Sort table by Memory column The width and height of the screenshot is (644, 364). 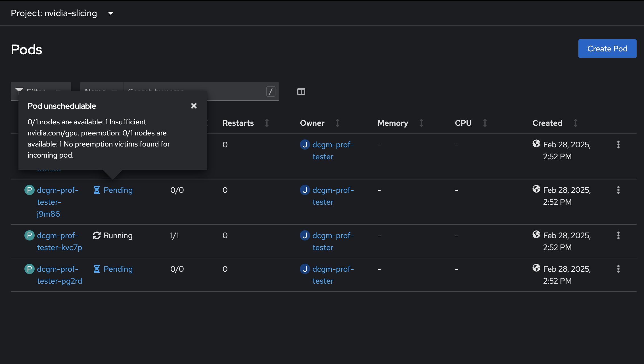tap(421, 123)
